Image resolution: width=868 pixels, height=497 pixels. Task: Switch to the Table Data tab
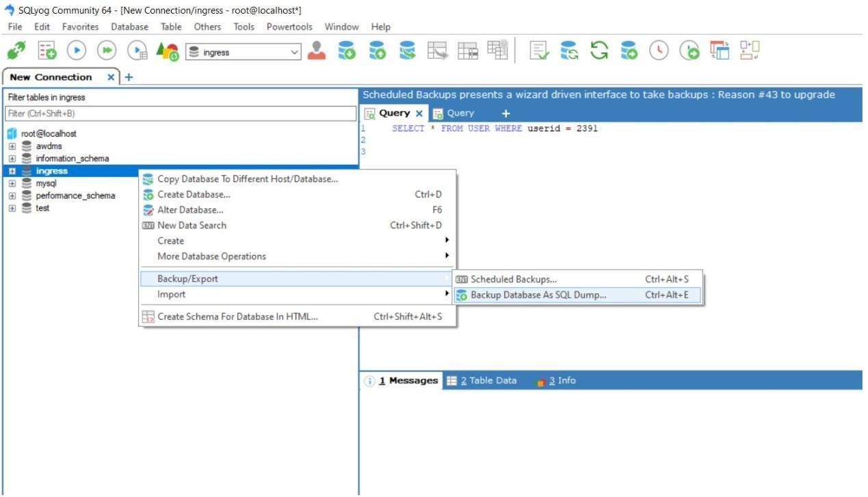(x=488, y=380)
